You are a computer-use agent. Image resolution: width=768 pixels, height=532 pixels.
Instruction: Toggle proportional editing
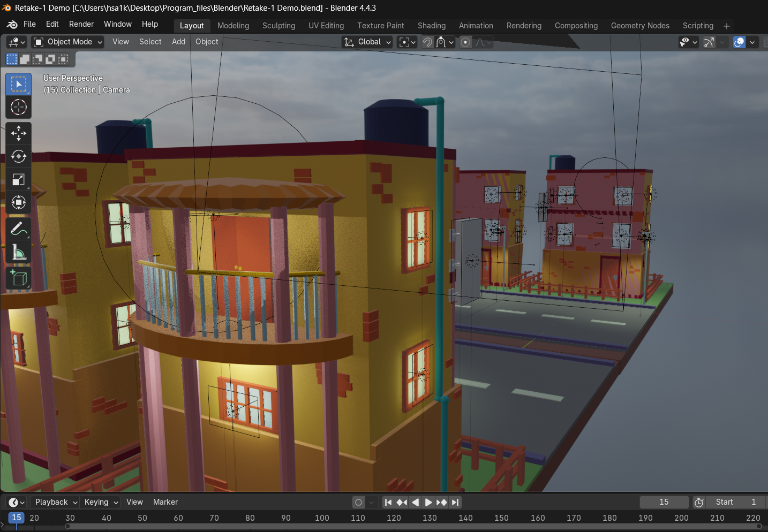(x=465, y=42)
